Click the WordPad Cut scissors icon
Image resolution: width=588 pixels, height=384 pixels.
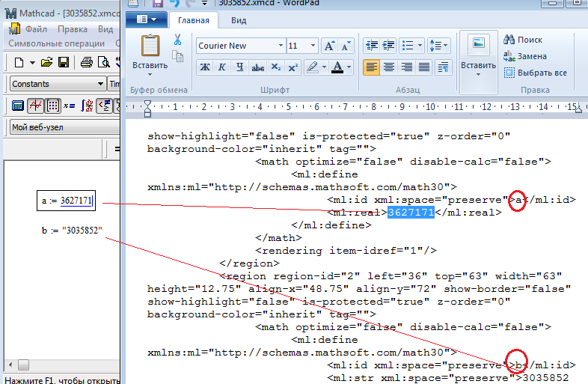[177, 40]
